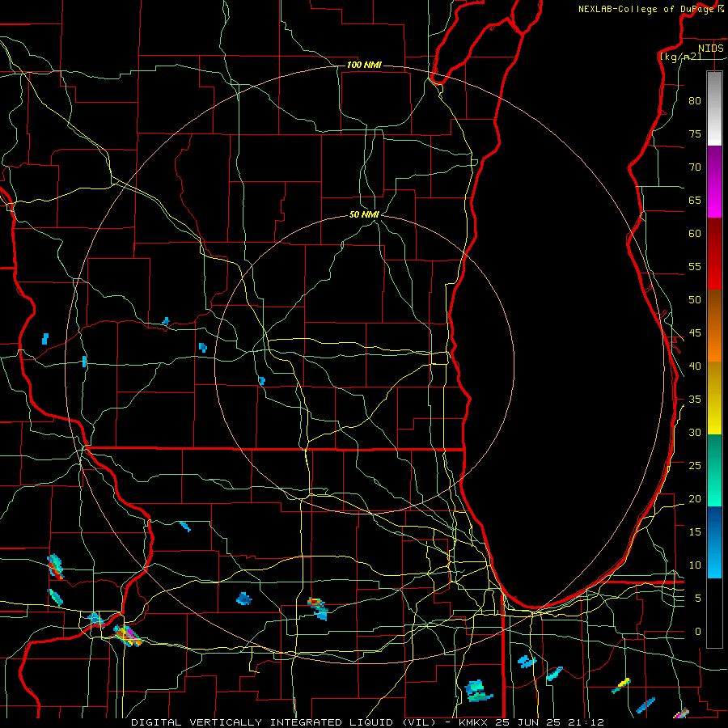This screenshot has height=728, width=728.
Task: Pick the green band of the color bar
Action: coord(714,470)
